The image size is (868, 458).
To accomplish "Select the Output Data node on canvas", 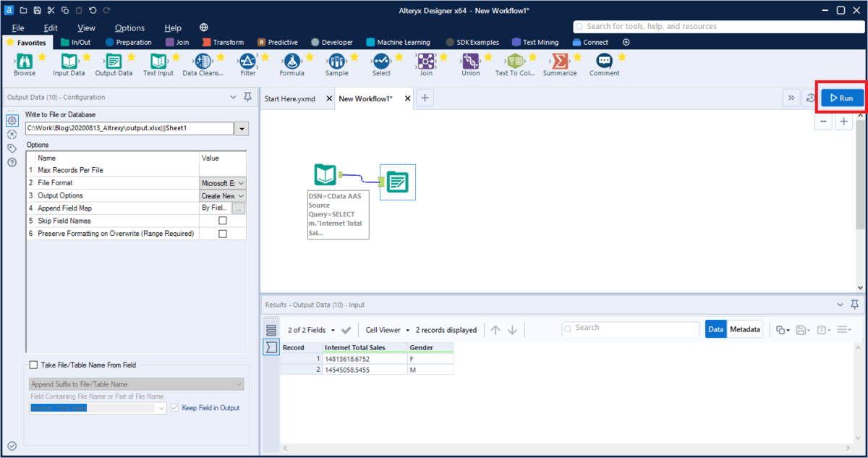I will coord(397,182).
